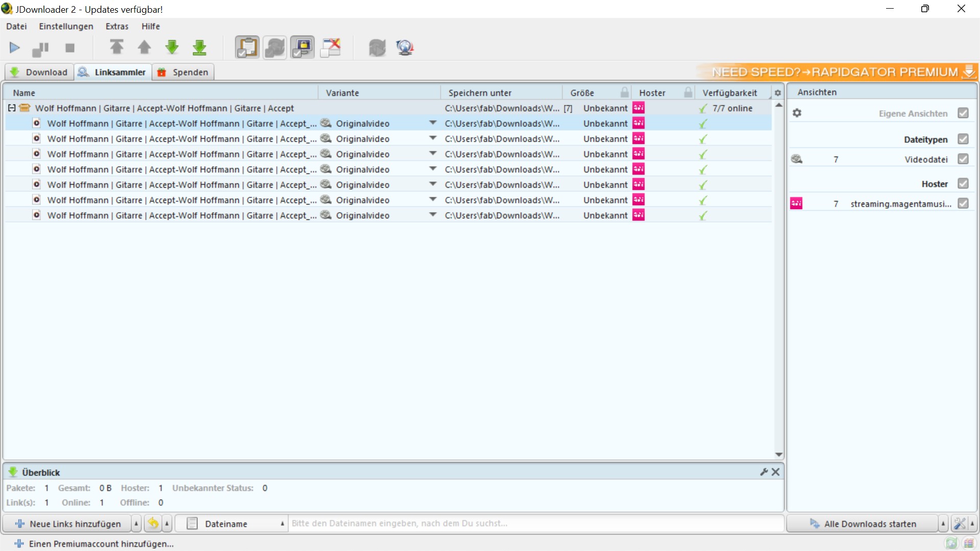The height and width of the screenshot is (551, 980).
Task: Click the move to bottom green arrow
Action: tap(200, 47)
